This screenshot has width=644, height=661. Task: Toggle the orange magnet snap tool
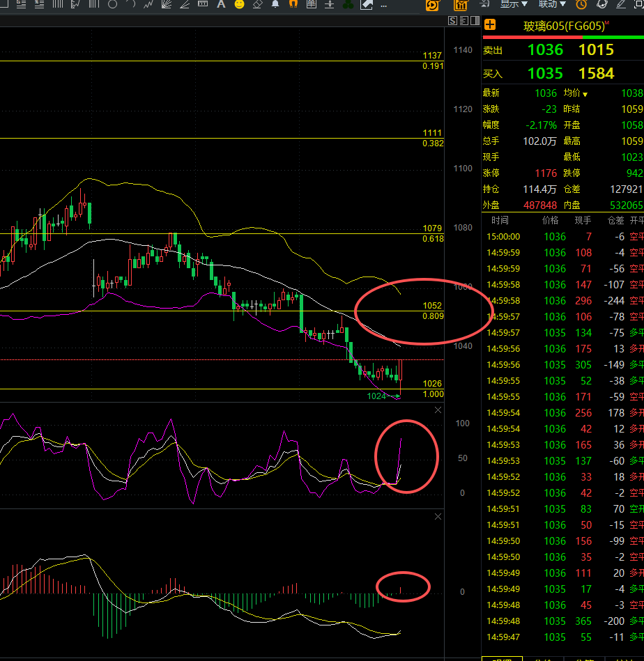pyautogui.click(x=293, y=5)
